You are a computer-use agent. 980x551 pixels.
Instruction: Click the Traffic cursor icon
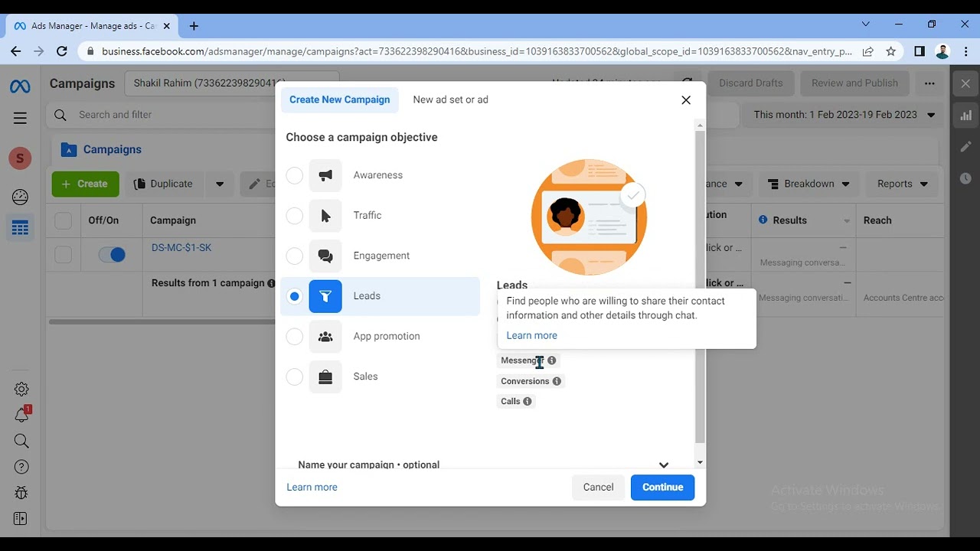tap(325, 216)
